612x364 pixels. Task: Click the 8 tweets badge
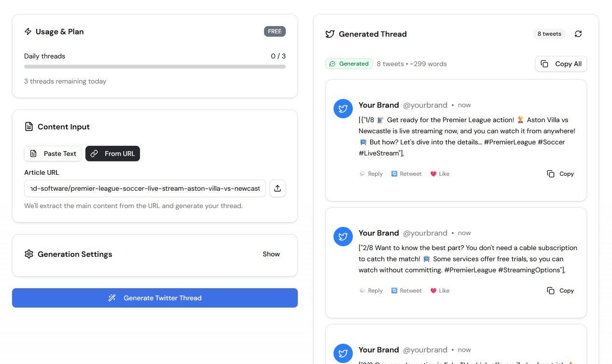click(x=549, y=34)
